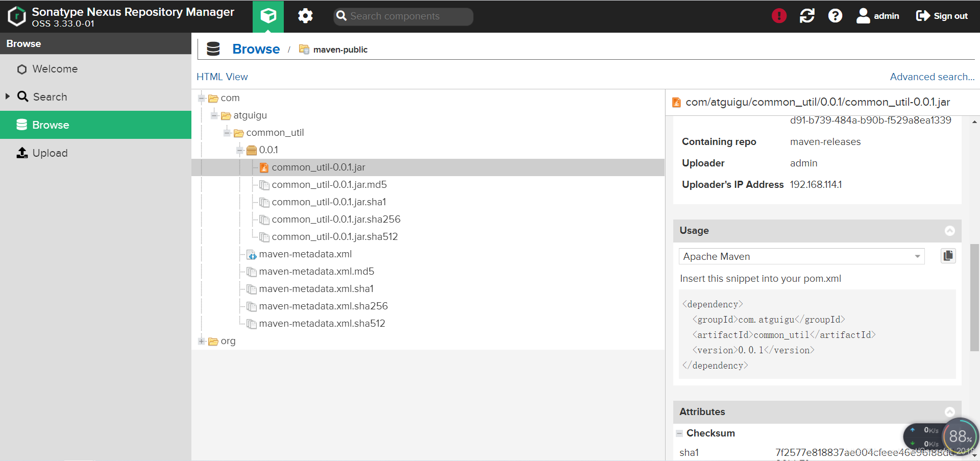Screen dimensions: 980x461
Task: Collapse the common_util folder node
Action: [227, 133]
